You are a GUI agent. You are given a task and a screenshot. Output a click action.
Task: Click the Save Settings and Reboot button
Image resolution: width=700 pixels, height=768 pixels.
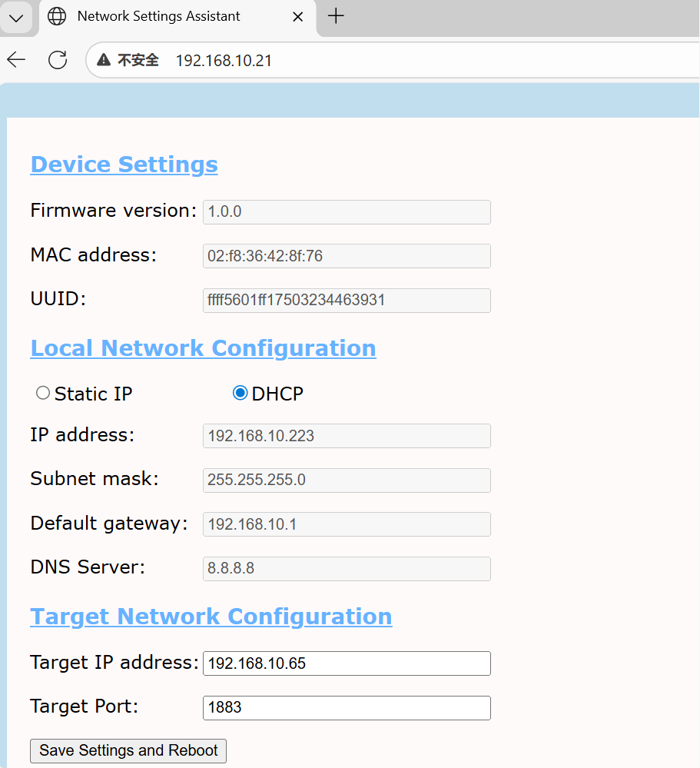[x=128, y=750]
